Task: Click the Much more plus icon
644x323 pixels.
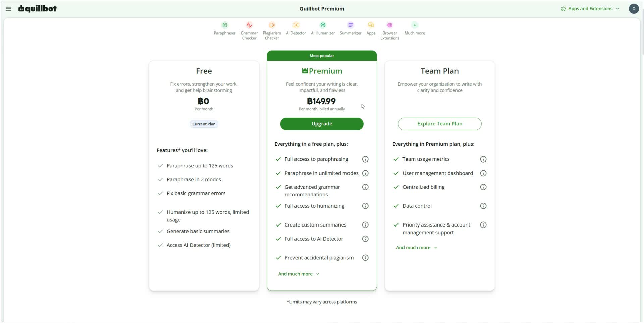Action: click(415, 25)
